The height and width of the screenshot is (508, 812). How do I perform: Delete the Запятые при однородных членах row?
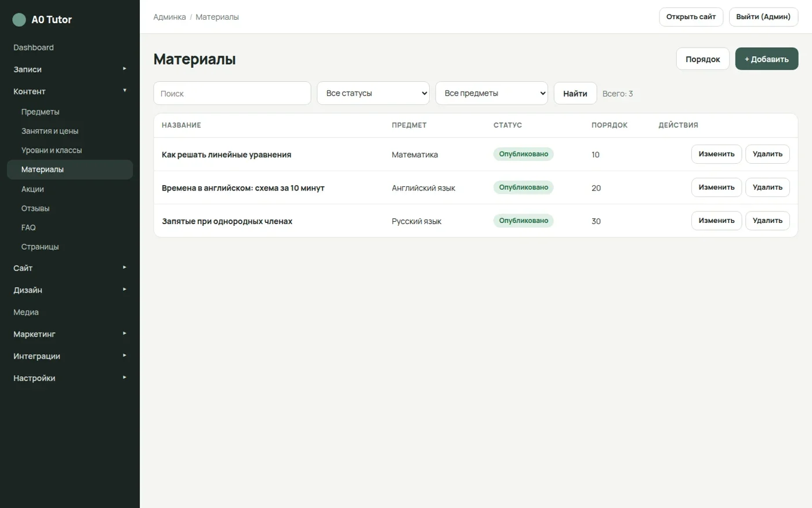point(767,221)
